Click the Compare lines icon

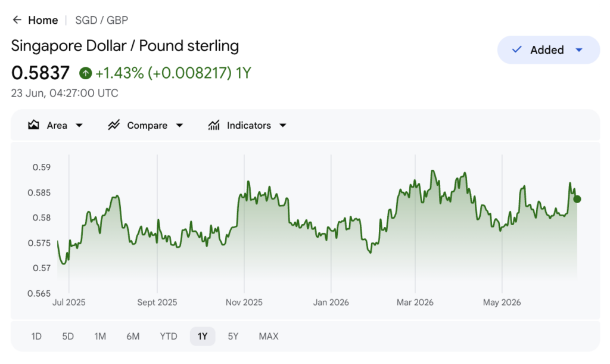click(114, 125)
